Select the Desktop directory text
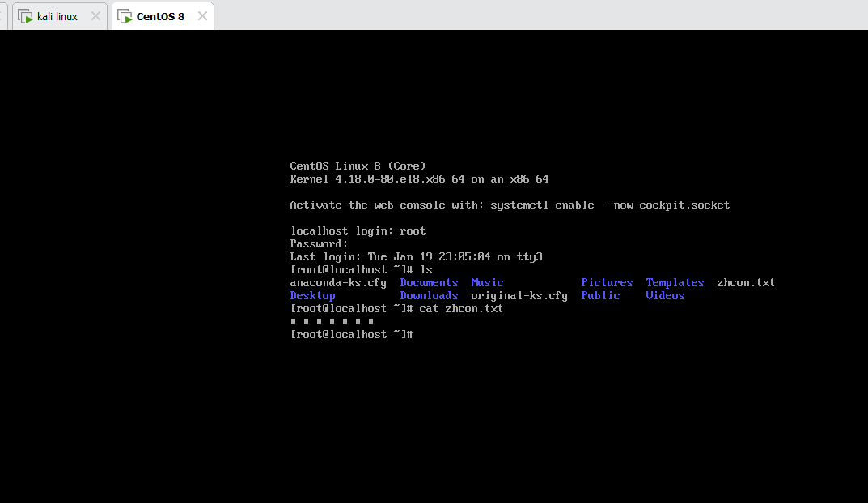The height and width of the screenshot is (503, 868). (x=313, y=295)
